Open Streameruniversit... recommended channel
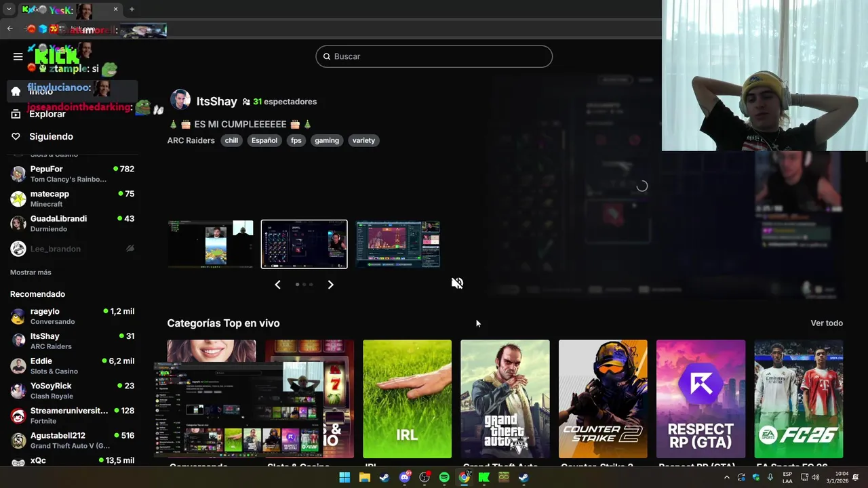868x488 pixels. click(x=72, y=415)
